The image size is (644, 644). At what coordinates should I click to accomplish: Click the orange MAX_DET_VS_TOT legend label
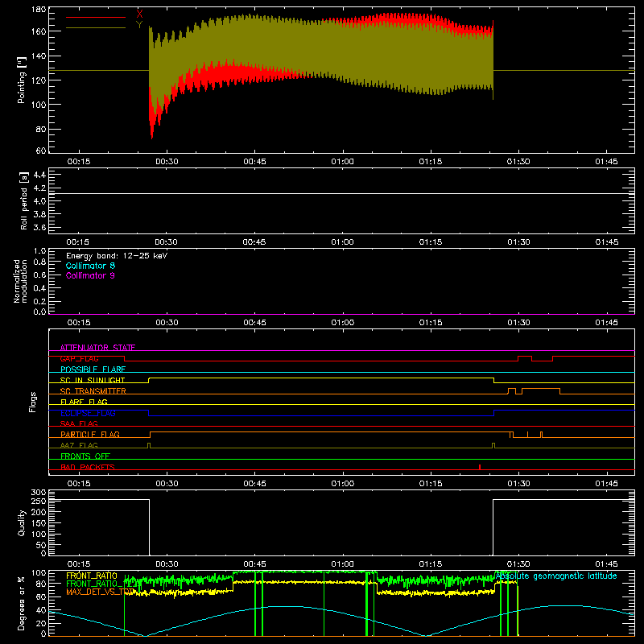click(100, 592)
